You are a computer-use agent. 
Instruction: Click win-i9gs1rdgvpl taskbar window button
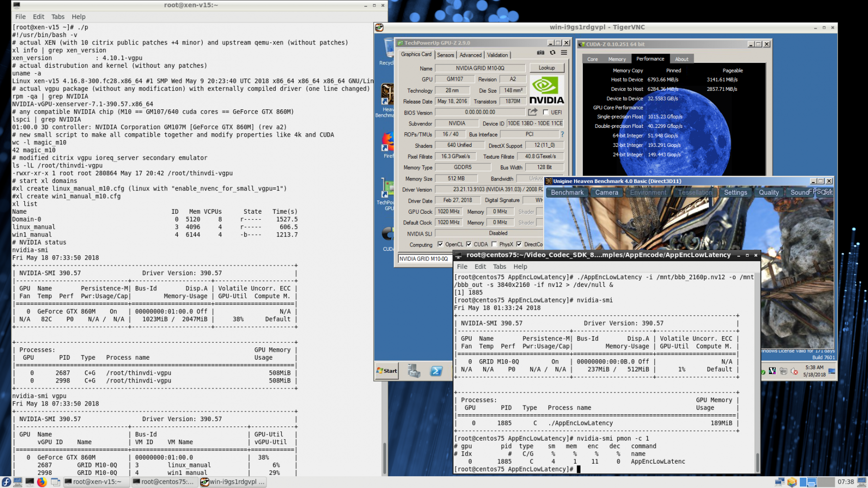pos(233,482)
